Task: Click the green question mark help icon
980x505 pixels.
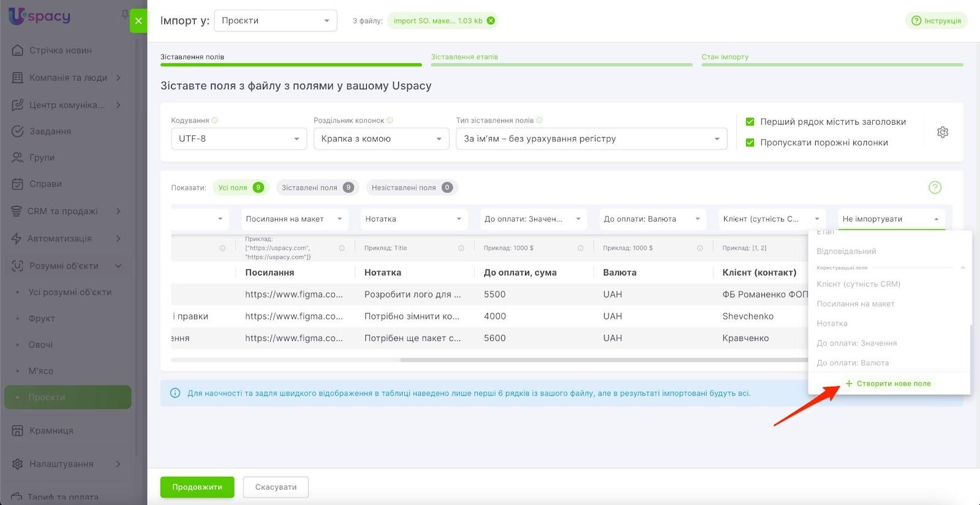Action: pos(934,187)
